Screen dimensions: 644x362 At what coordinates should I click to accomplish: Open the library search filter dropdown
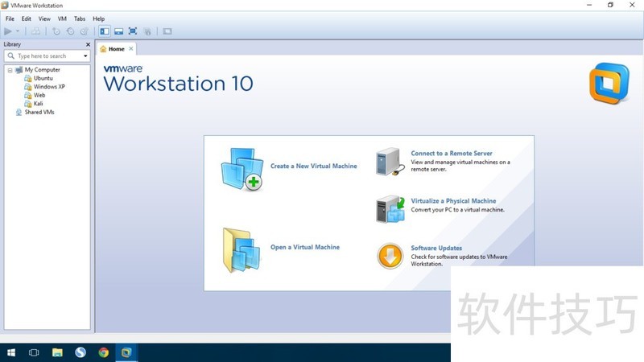point(85,56)
